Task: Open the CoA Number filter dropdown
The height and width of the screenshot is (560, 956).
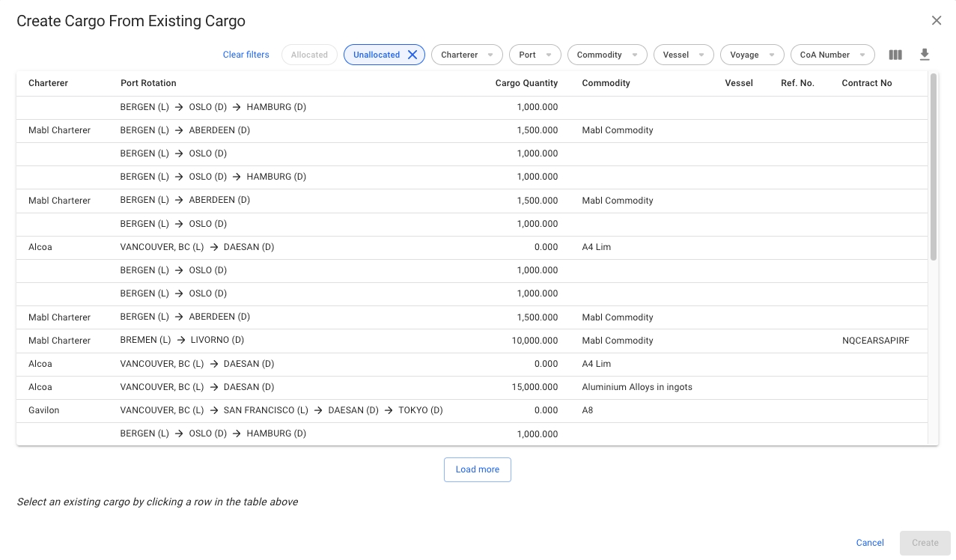Action: (x=832, y=55)
